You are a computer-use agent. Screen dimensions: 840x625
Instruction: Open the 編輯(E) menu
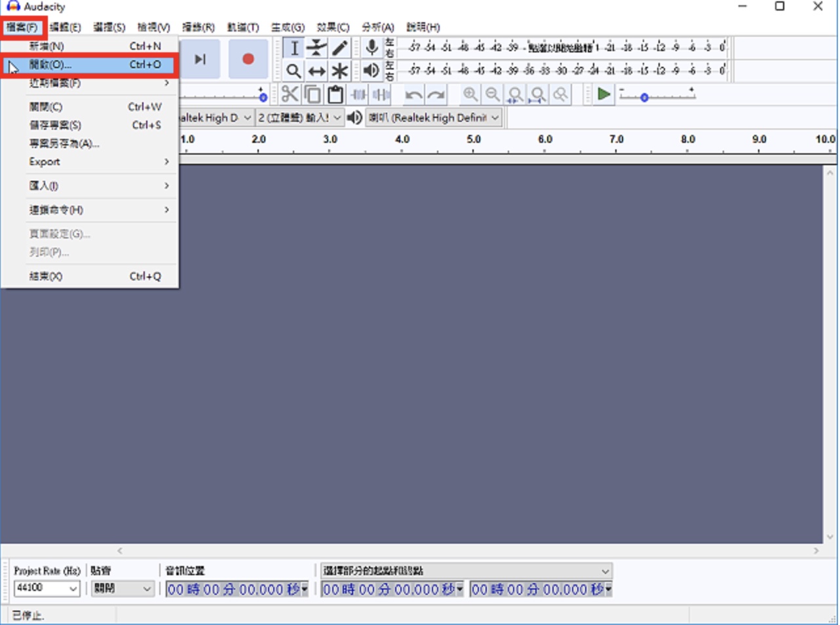coord(66,28)
